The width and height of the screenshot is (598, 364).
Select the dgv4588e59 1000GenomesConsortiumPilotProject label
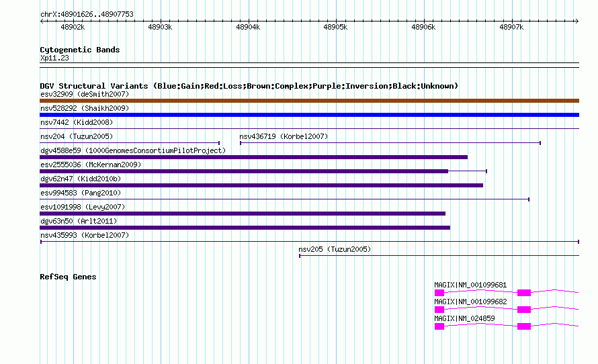pos(133,150)
